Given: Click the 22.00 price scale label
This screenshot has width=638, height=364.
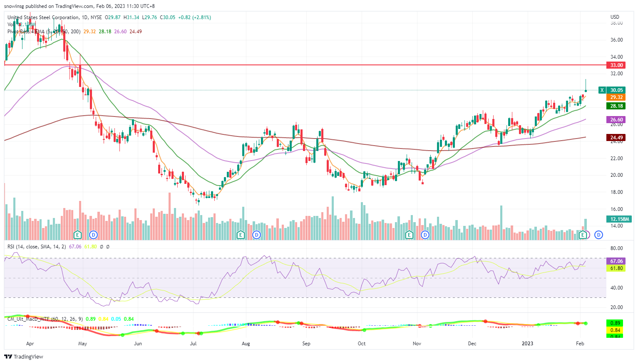Looking at the screenshot, I should (616, 158).
